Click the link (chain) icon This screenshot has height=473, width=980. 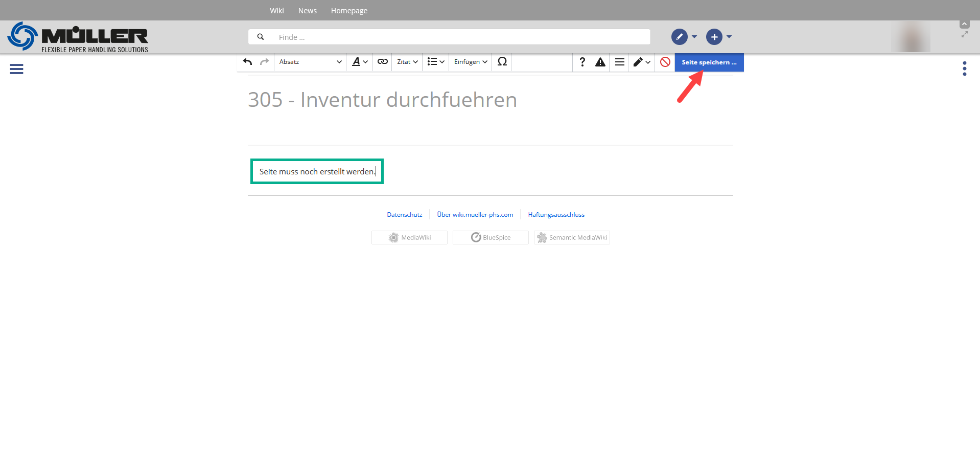[x=382, y=62]
